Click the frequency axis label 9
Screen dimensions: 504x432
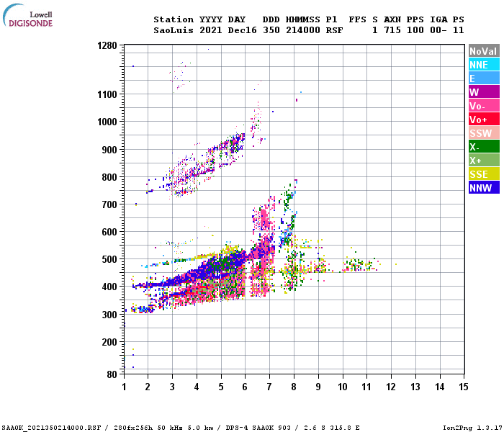point(318,387)
